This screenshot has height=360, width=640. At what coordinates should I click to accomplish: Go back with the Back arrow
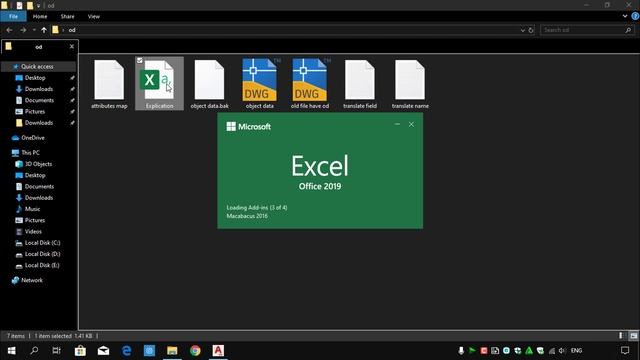point(9,30)
